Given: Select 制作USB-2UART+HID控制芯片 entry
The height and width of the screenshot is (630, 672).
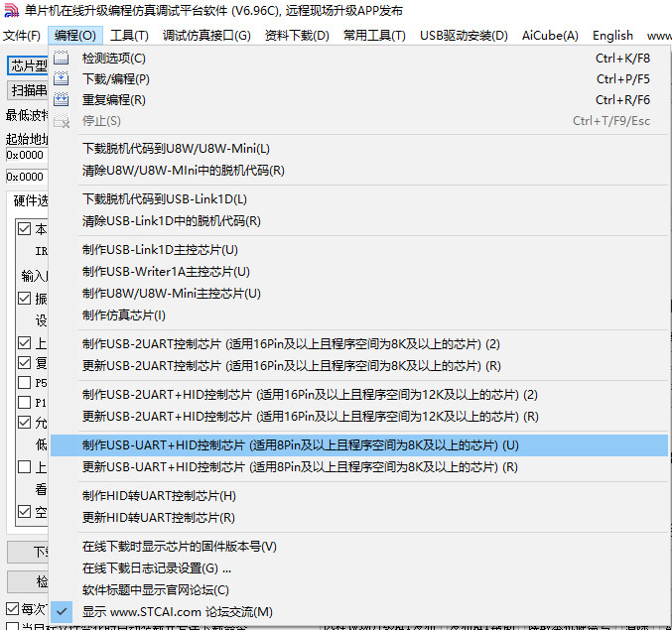Looking at the screenshot, I should click(359, 395).
